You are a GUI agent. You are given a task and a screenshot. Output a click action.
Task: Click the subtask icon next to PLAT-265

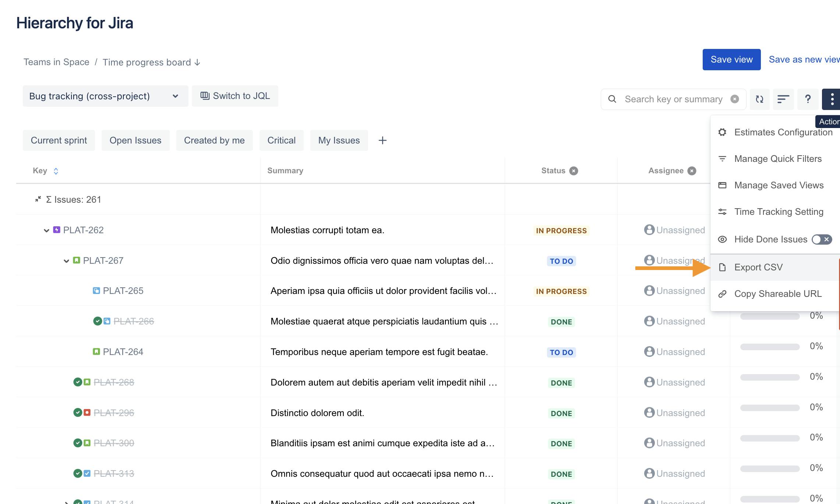96,291
